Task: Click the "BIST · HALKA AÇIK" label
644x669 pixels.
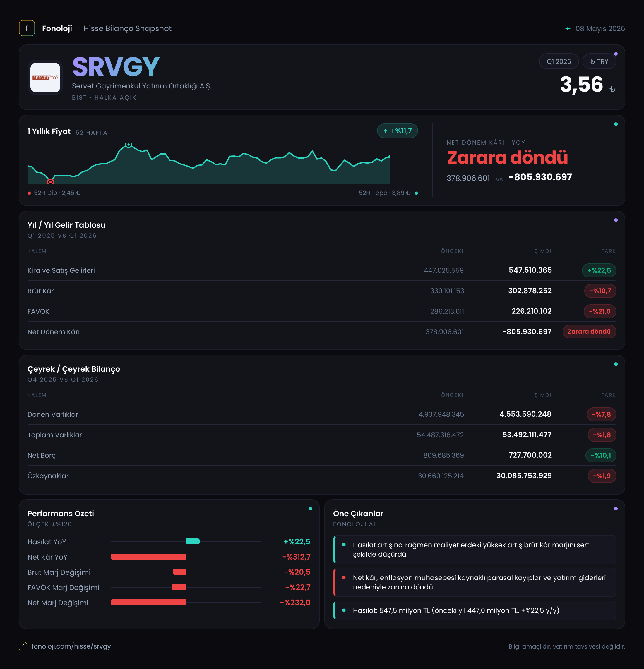Action: pos(104,98)
